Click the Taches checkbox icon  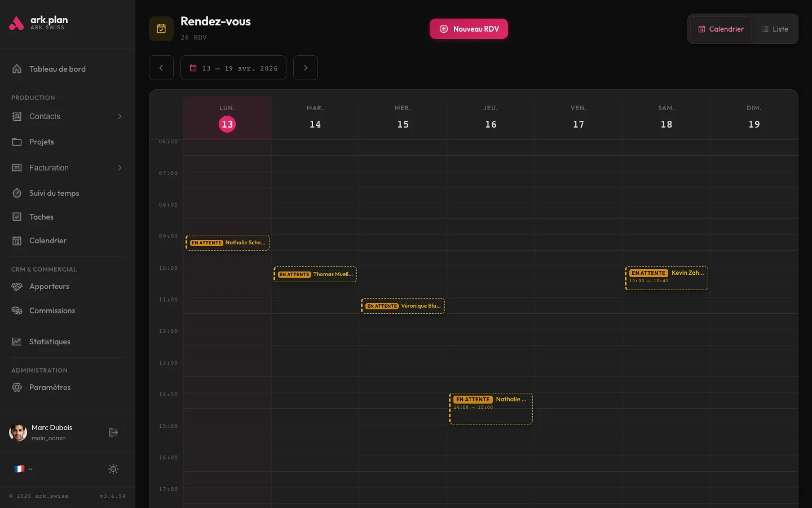pos(17,217)
